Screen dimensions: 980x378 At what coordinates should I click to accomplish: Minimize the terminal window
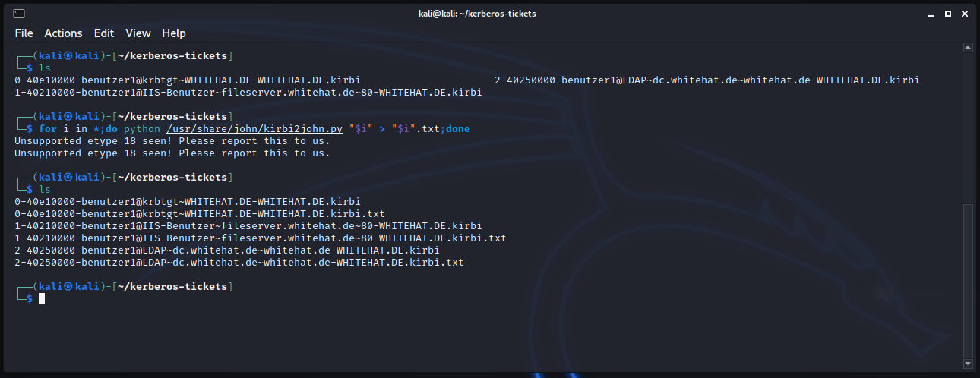[x=931, y=14]
